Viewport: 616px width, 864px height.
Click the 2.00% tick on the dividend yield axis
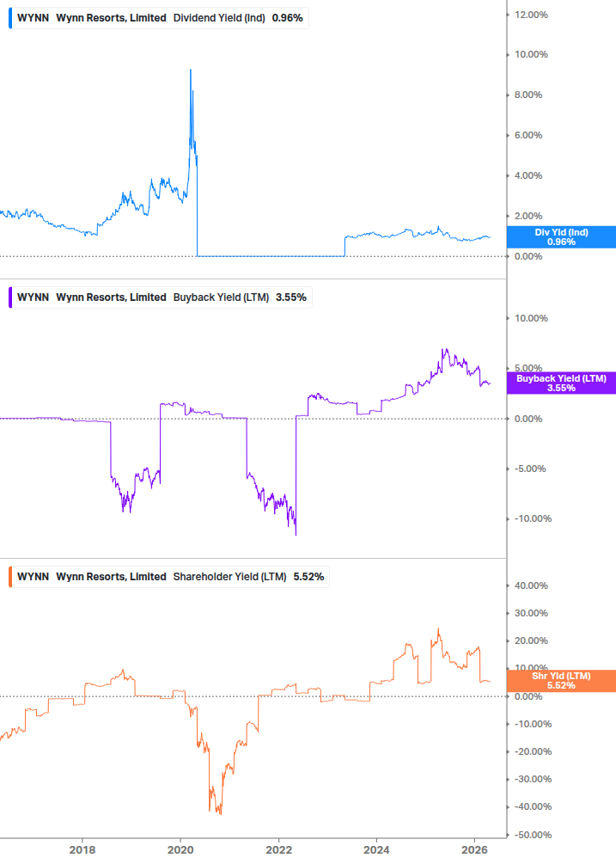click(528, 216)
